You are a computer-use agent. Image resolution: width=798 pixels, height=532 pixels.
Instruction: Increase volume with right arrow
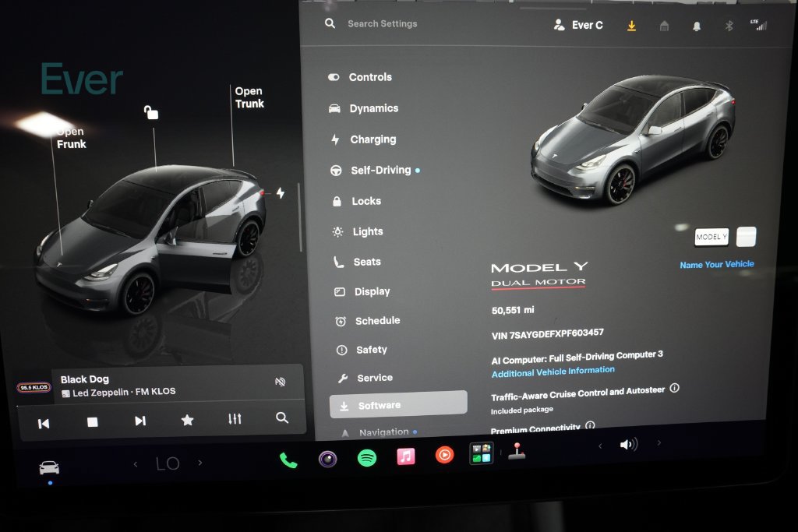pyautogui.click(x=659, y=443)
